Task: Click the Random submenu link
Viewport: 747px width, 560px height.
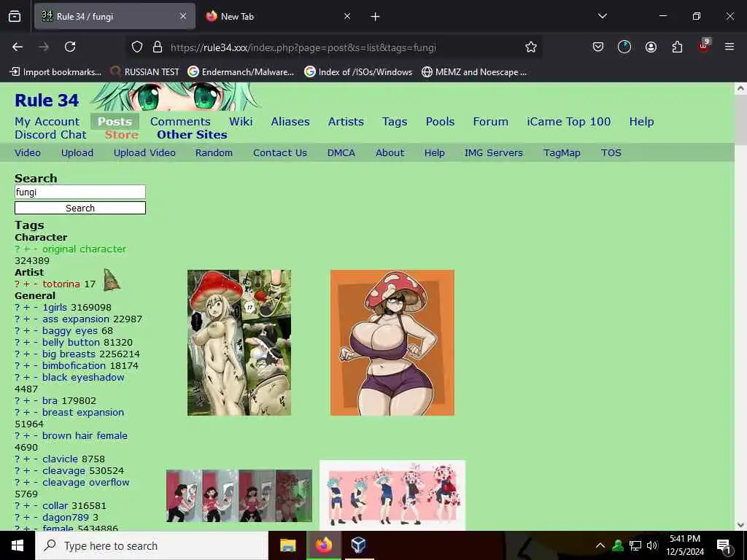Action: [x=214, y=153]
